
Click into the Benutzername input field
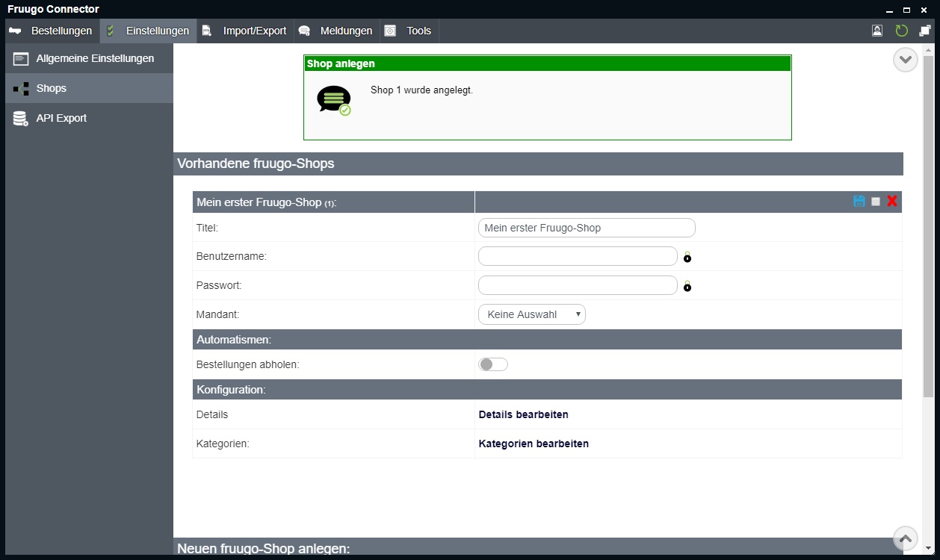click(578, 256)
